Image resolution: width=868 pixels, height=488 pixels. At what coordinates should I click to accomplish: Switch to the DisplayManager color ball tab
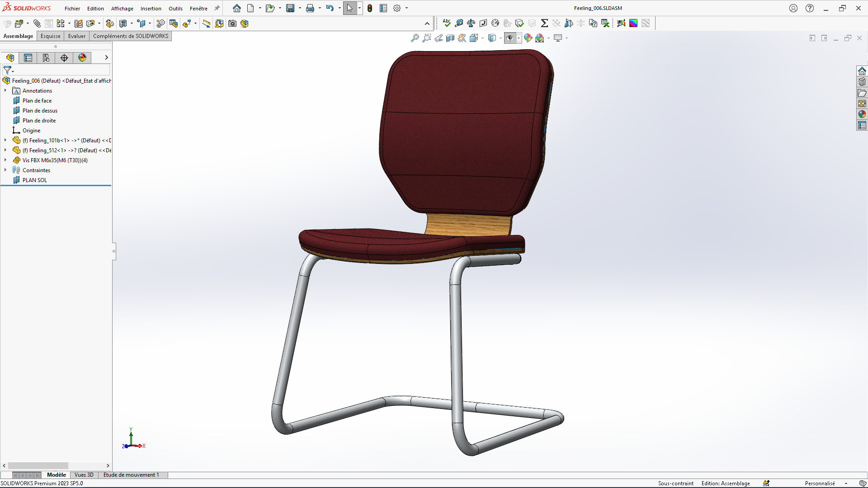[x=82, y=58]
